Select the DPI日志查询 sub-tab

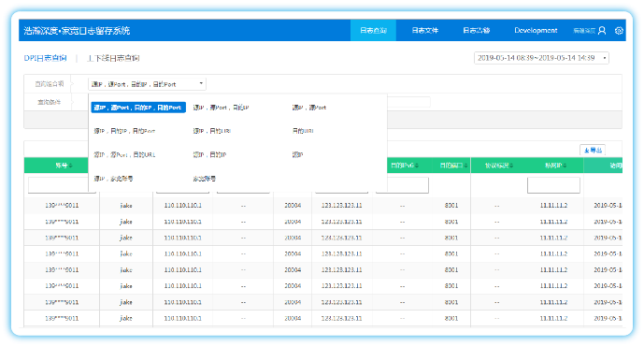tap(45, 58)
